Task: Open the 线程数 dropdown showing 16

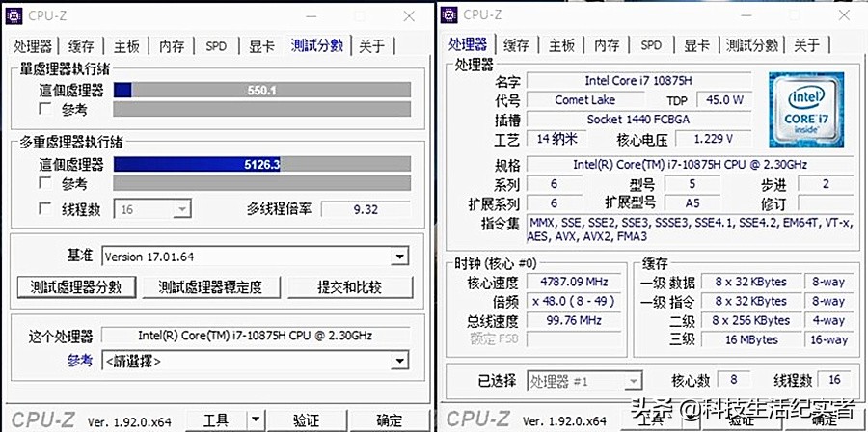Action: [x=181, y=209]
